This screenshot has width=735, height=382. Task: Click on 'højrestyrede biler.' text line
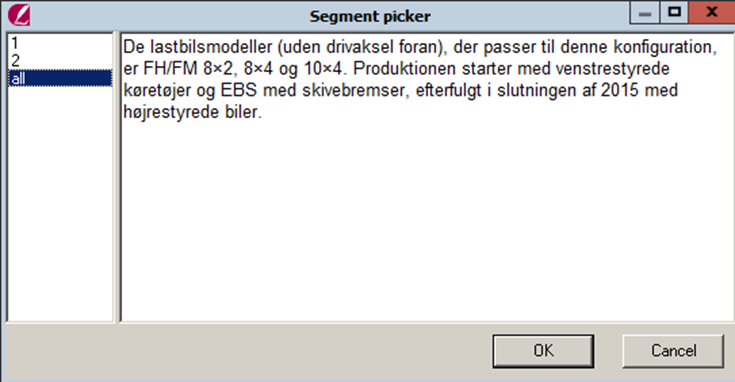(x=192, y=112)
